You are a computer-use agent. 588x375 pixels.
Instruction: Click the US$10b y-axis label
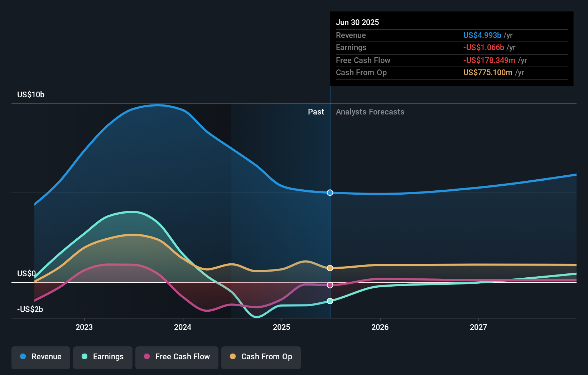[x=31, y=95]
